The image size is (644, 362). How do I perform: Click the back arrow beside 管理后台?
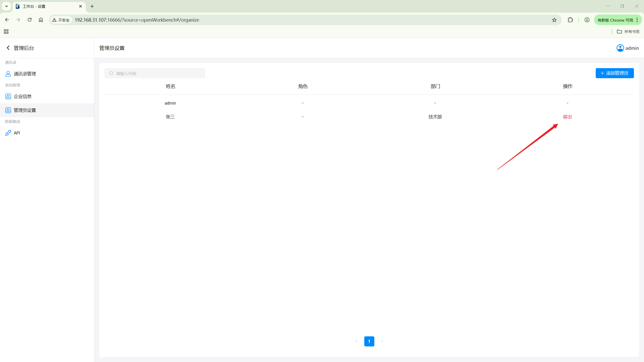(8, 48)
